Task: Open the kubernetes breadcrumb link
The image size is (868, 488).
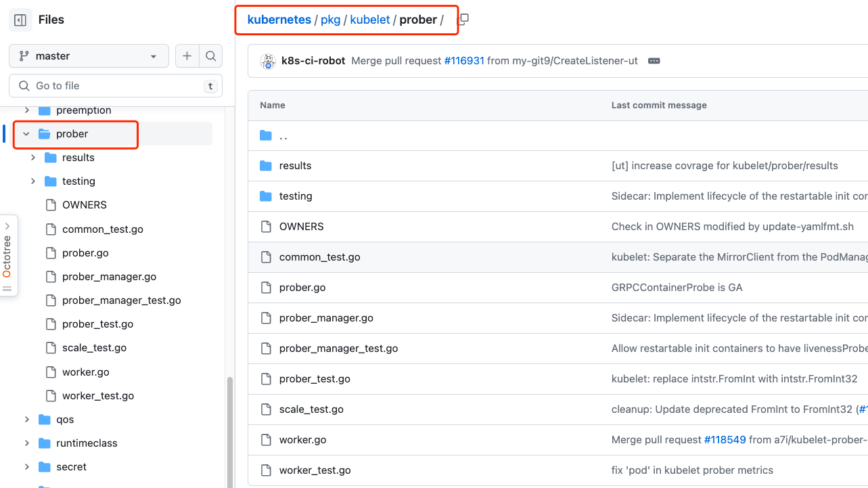Action: coord(279,20)
